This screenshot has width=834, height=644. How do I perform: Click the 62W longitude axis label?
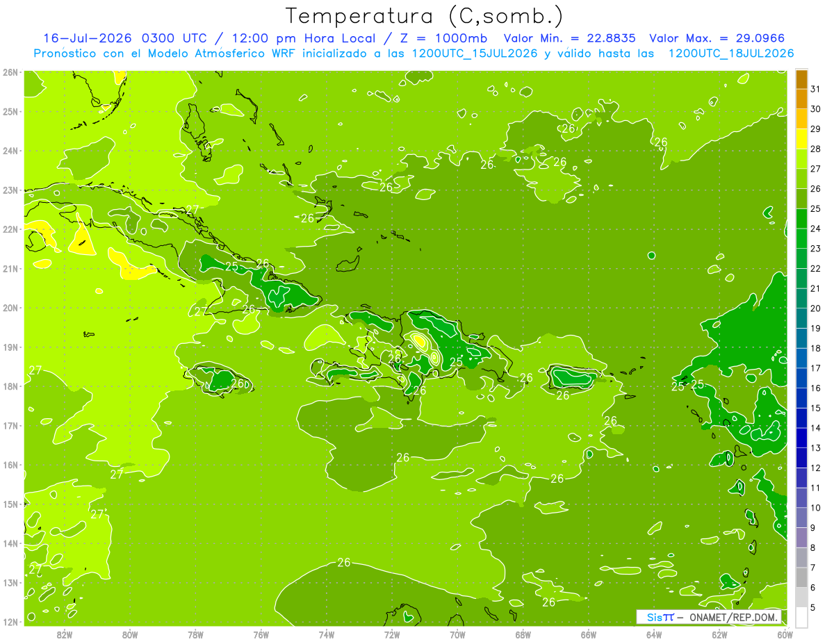click(719, 634)
